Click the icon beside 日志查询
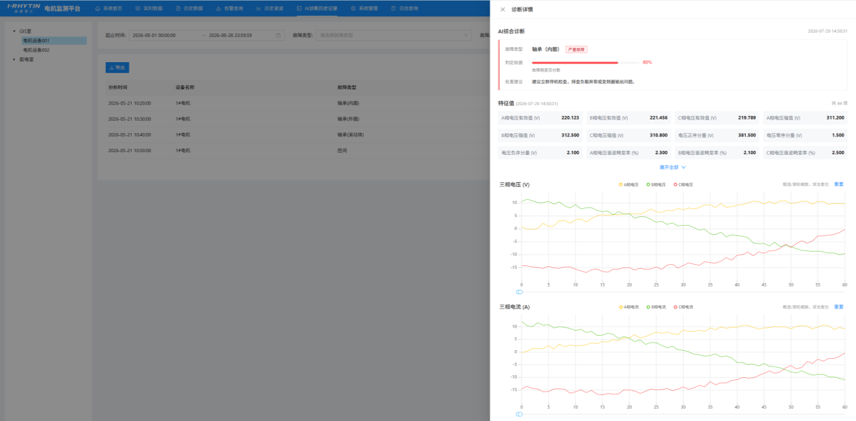Screen dimensions: 856x421 click(394, 9)
